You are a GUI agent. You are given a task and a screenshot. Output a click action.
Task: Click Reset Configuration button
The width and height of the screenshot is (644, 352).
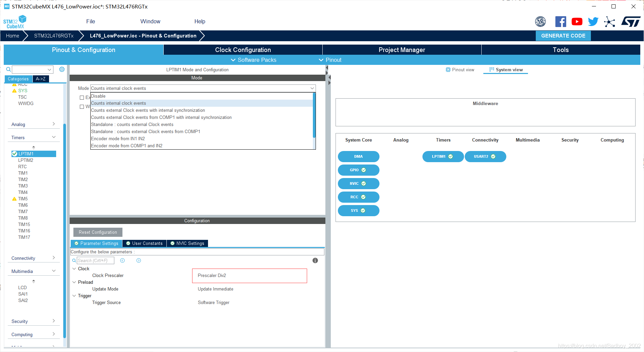click(x=98, y=232)
